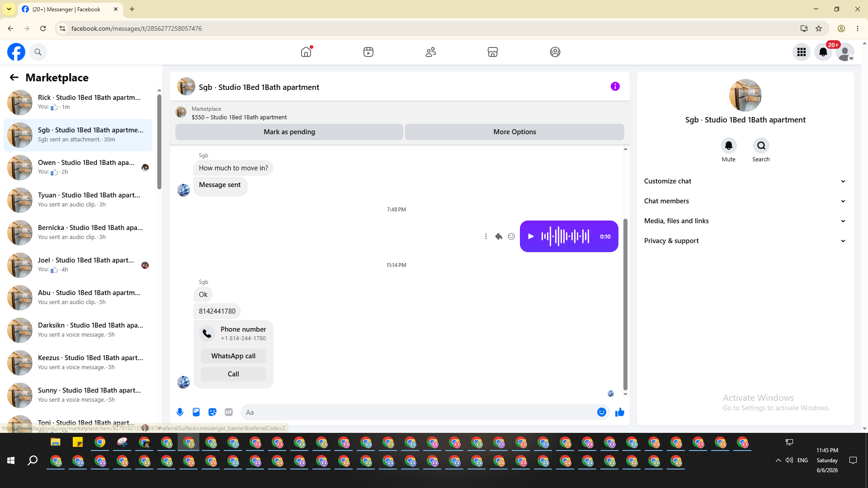Seek within the voice message waveform
The width and height of the screenshot is (868, 488).
point(565,236)
